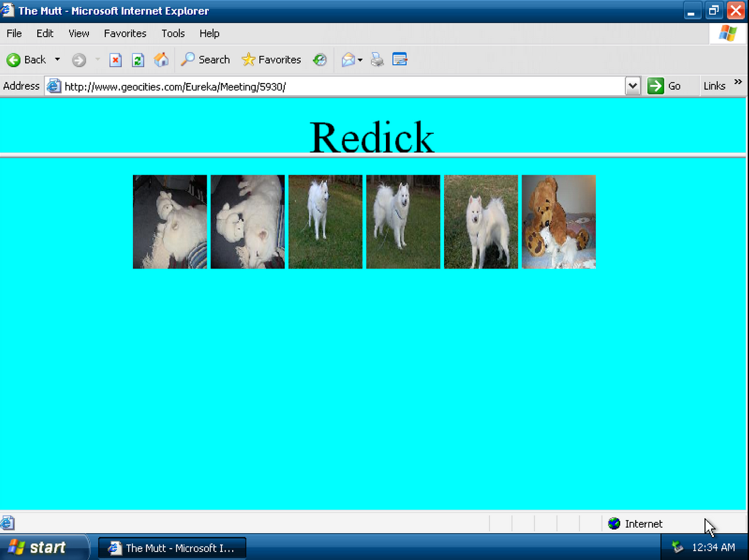
Task: Open the View menu
Action: pyautogui.click(x=79, y=33)
